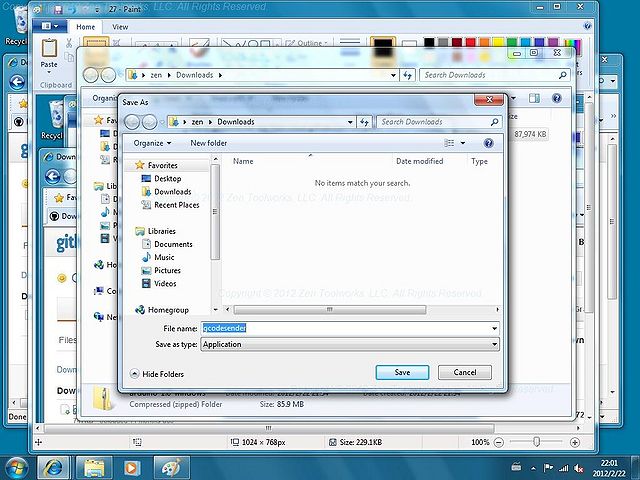The height and width of the screenshot is (480, 640).
Task: Select Homegroup in Save As navigation pane
Action: click(x=168, y=310)
